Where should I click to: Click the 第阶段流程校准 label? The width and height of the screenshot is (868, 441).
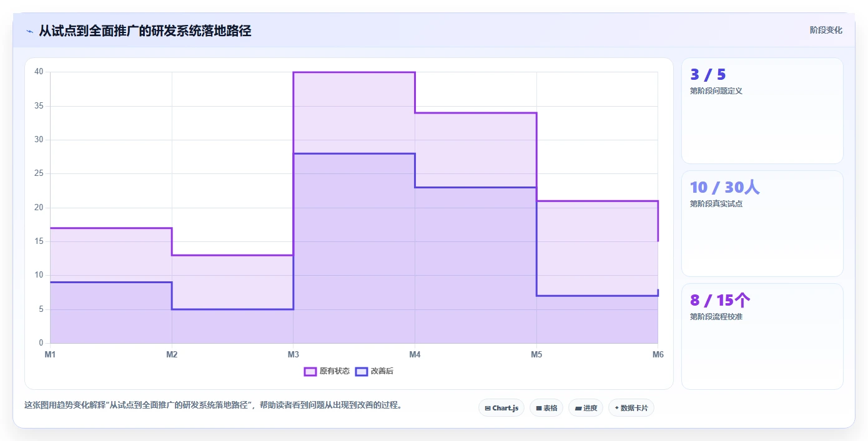[716, 317]
